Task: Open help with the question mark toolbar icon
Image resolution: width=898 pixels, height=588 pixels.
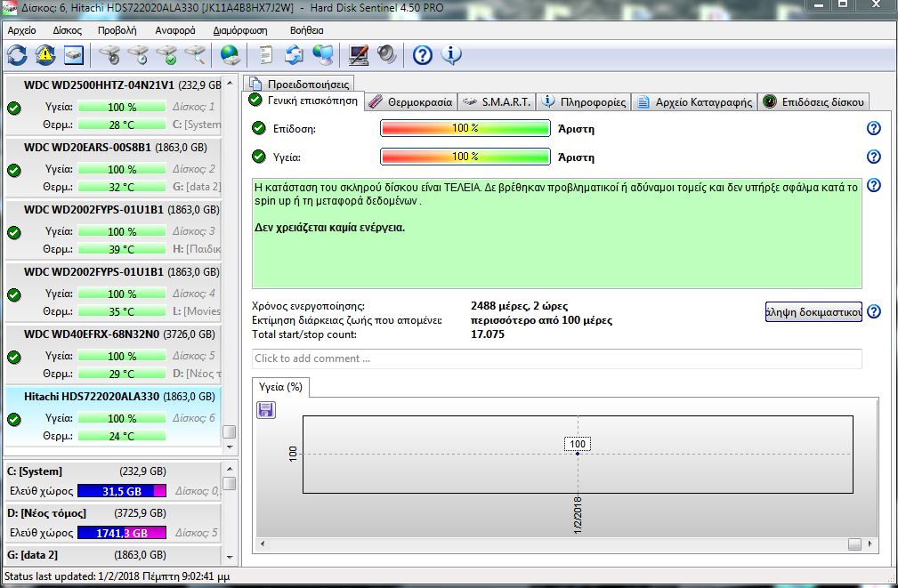Action: pyautogui.click(x=423, y=55)
